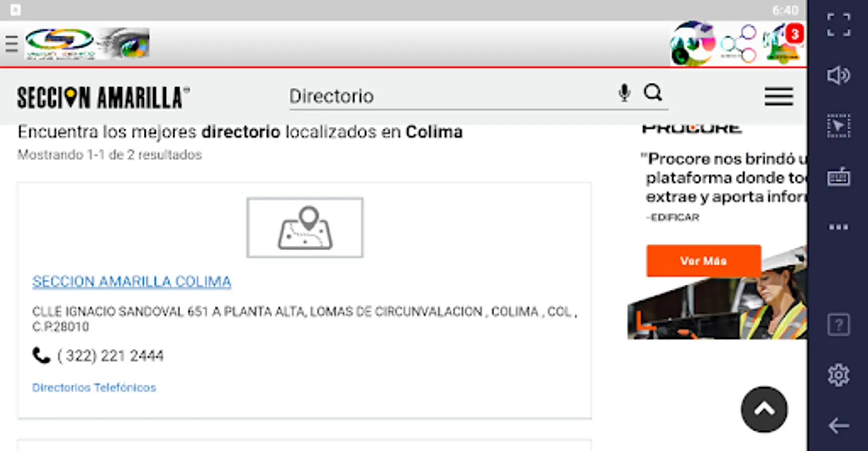Screen dimensions: 868x451
Task: Open the three-dot more options in sidebar
Action: tap(838, 227)
